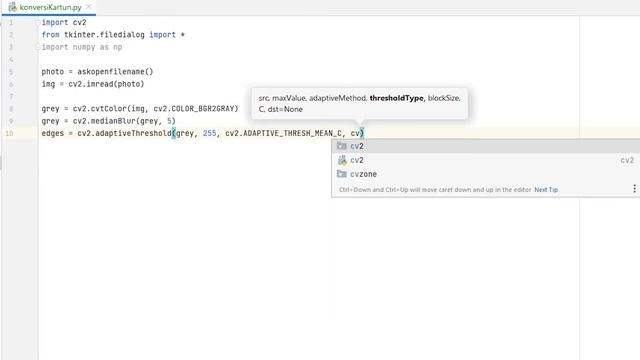Collapse the import block at line 1
The height and width of the screenshot is (360, 640).
click(x=38, y=22)
